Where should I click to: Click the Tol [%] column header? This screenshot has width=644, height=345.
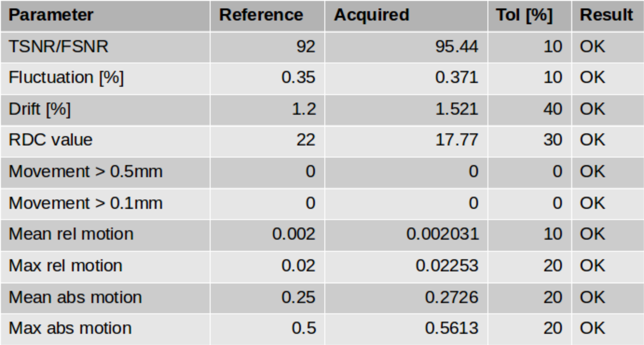tap(524, 15)
